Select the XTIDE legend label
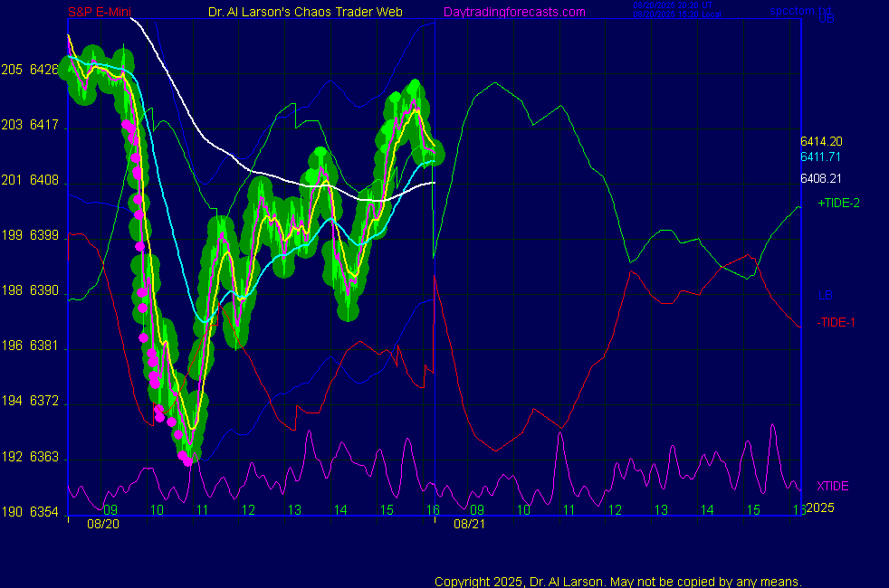 pyautogui.click(x=833, y=486)
